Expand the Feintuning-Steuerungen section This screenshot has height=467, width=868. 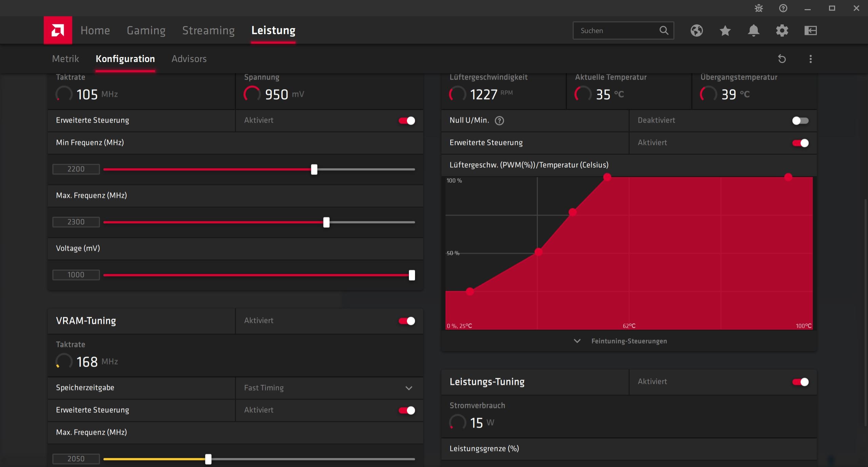click(629, 341)
